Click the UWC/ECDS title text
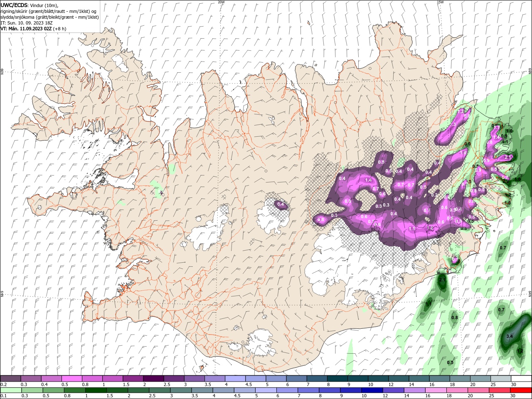 click(x=15, y=5)
